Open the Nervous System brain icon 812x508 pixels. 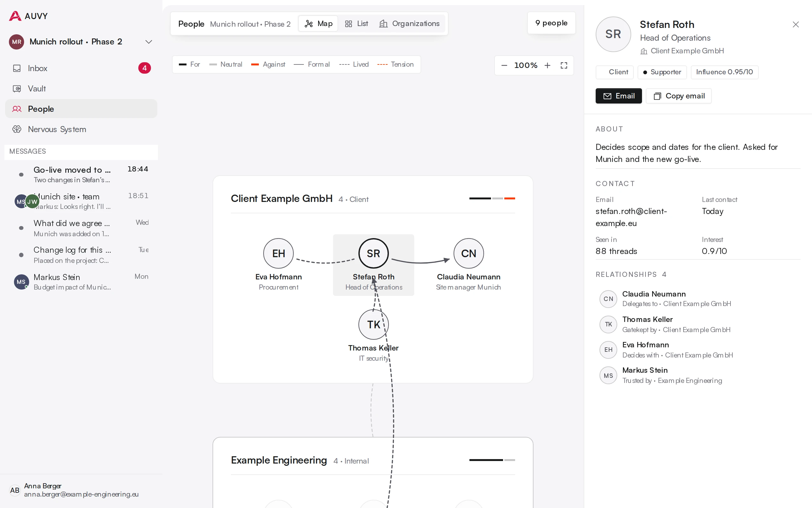click(17, 129)
